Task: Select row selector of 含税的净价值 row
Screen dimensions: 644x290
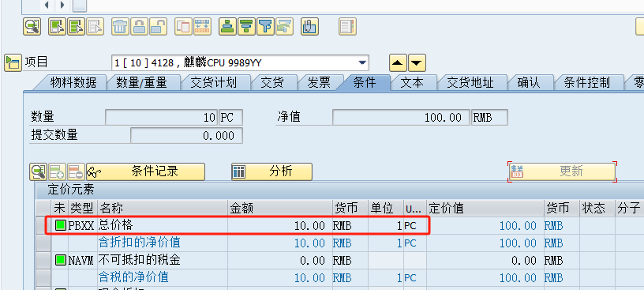Action: 43,277
